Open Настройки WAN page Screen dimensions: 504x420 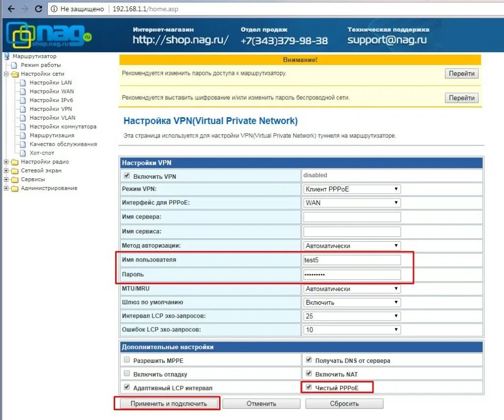[x=52, y=91]
